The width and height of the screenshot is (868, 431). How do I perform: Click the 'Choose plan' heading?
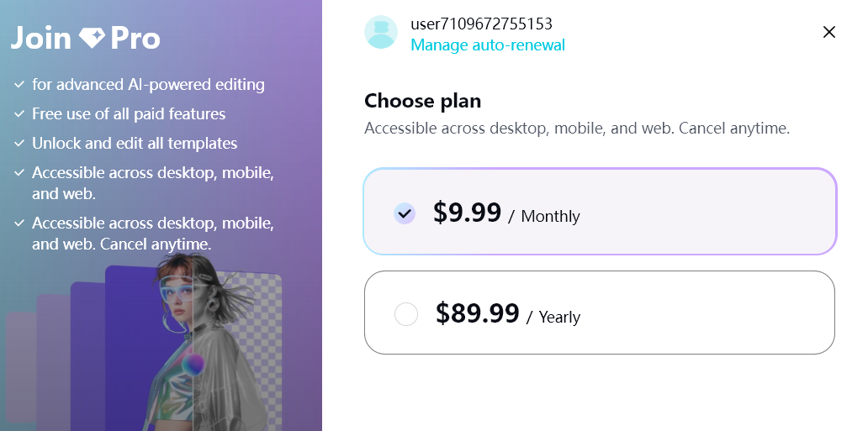click(422, 101)
